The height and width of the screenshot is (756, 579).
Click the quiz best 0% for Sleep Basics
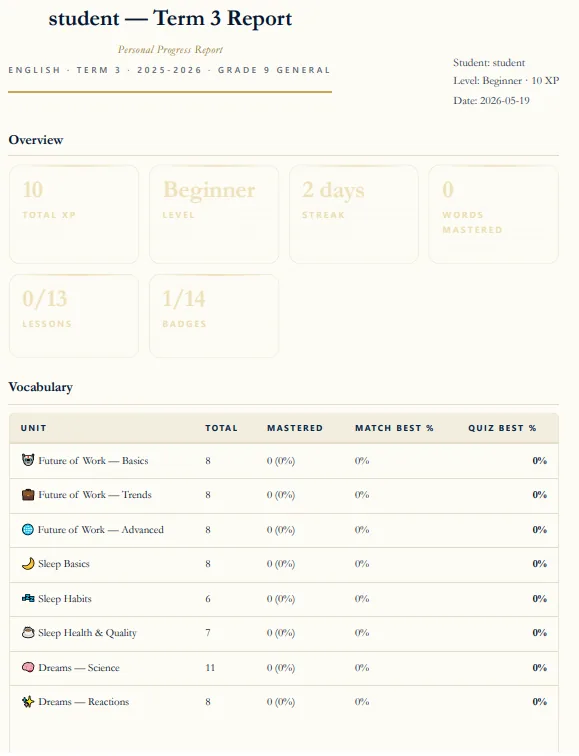point(539,564)
